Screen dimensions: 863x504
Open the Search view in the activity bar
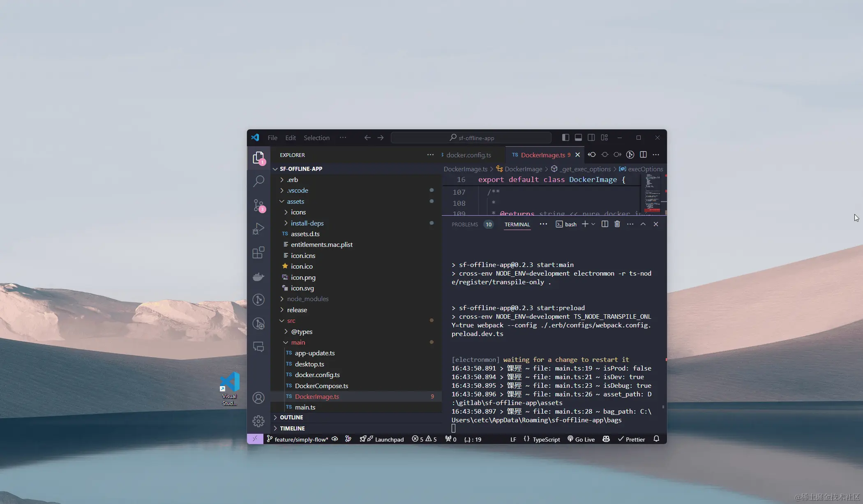tap(258, 181)
